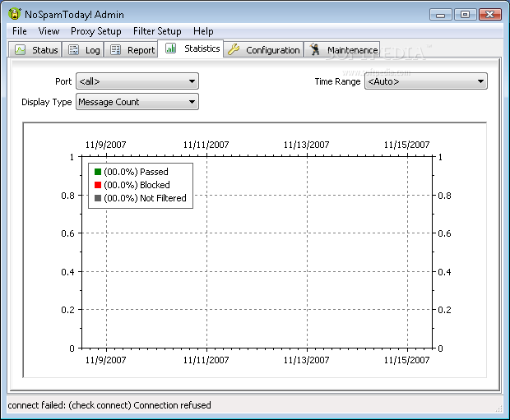Screen dimensions: 510x420
Task: Click the 'Display Type' label
Action: click(x=47, y=102)
